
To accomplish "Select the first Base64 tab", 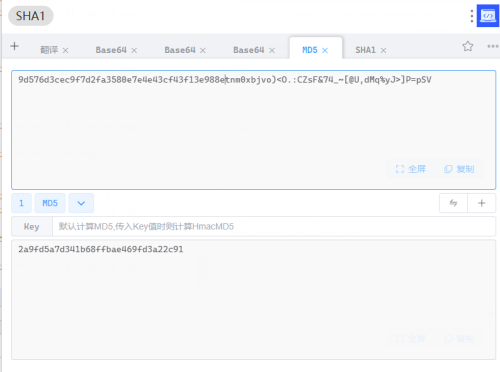I will point(111,50).
